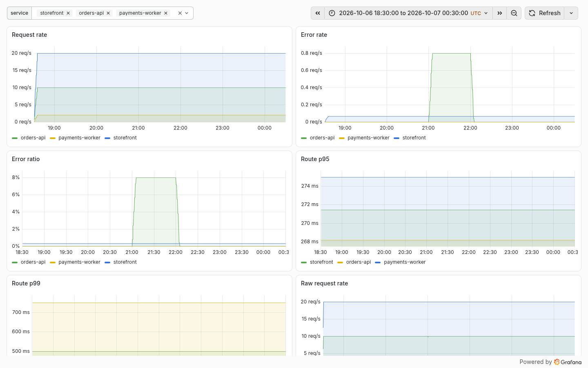Open the Raw request rate panel title
Viewport: 588px width, 368px height.
pos(324,283)
